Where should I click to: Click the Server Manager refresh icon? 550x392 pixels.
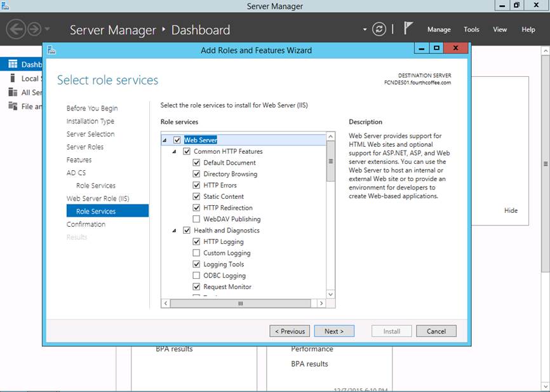(x=379, y=29)
